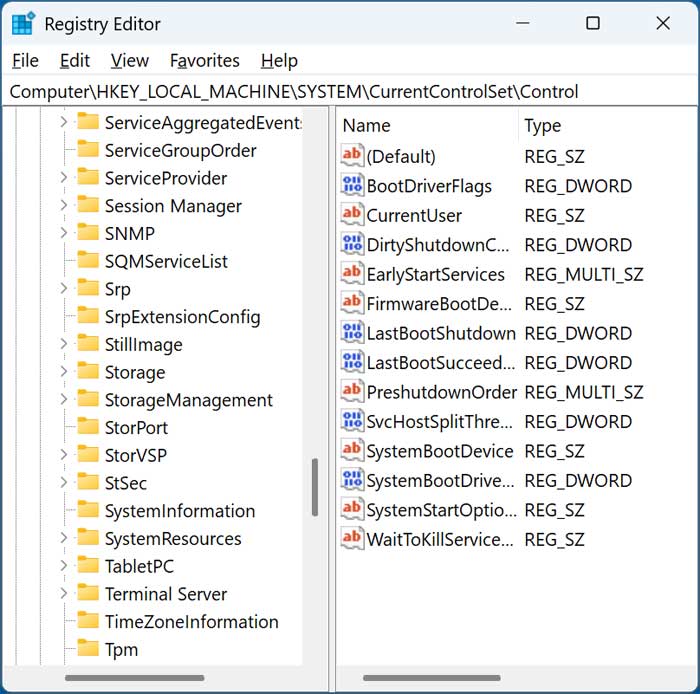Minimize the Registry Editor window
The height and width of the screenshot is (694, 700).
pyautogui.click(x=522, y=23)
